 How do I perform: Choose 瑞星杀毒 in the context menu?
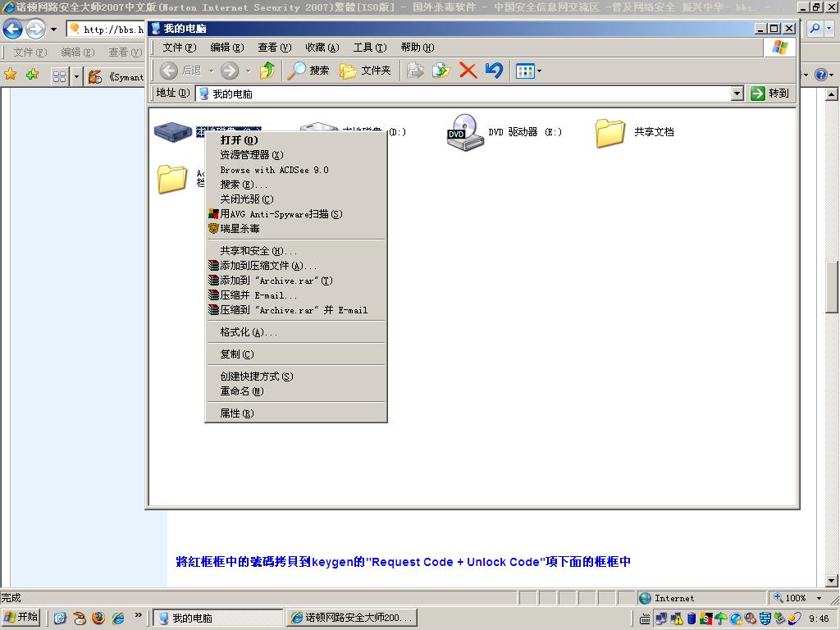coord(295,229)
